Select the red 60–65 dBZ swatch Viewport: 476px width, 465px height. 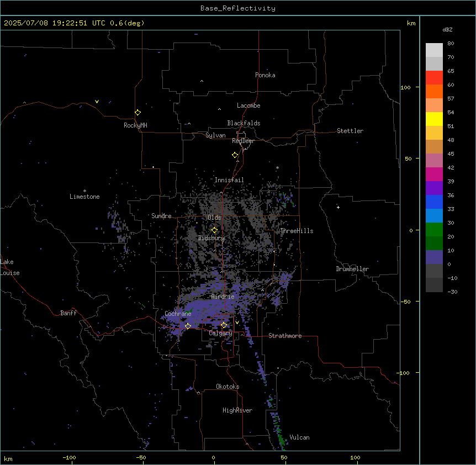434,78
